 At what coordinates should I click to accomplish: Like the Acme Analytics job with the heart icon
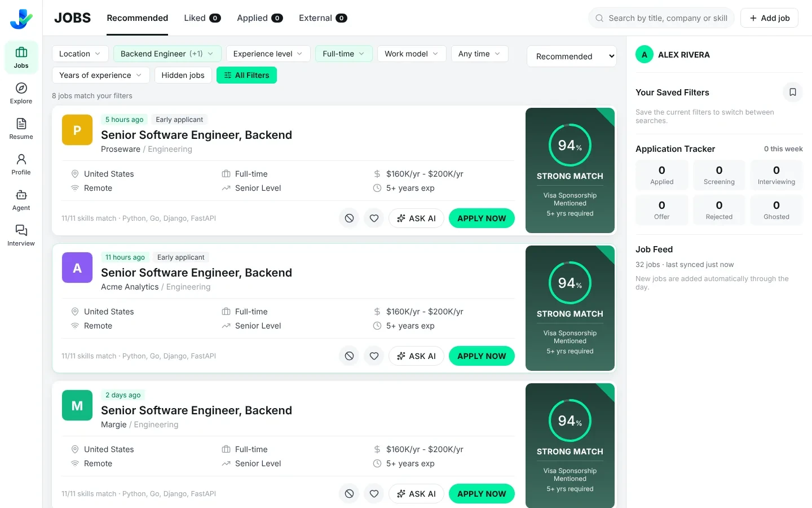(374, 356)
